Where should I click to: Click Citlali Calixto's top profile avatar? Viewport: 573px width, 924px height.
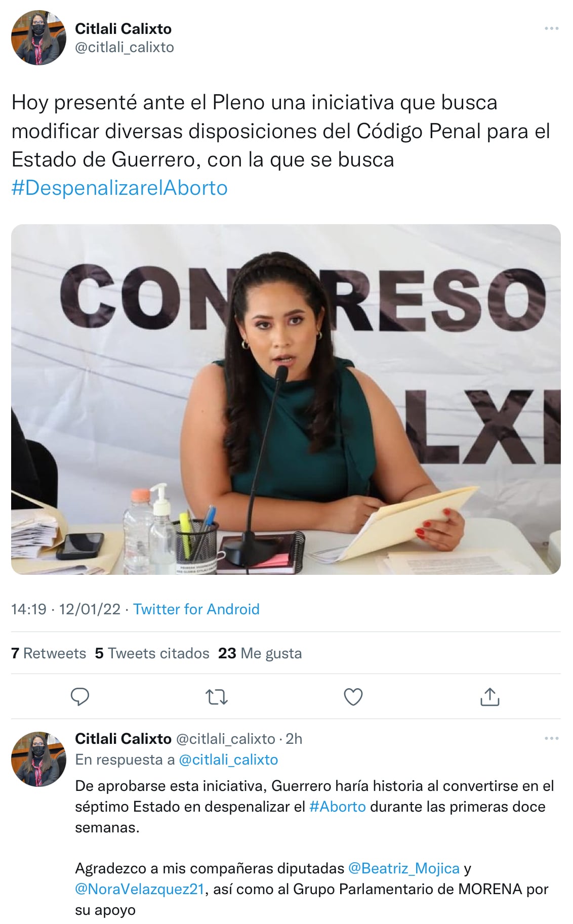pos(38,38)
